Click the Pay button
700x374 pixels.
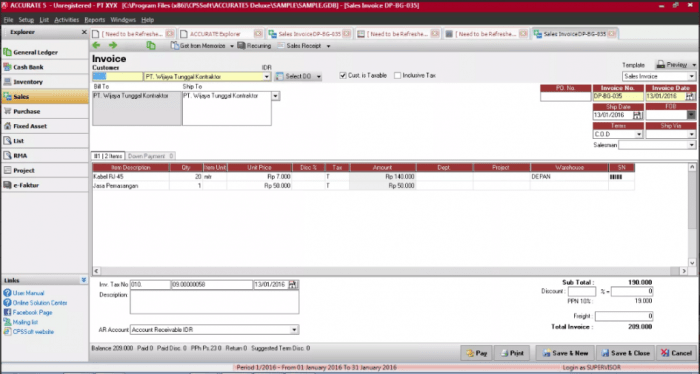click(476, 353)
